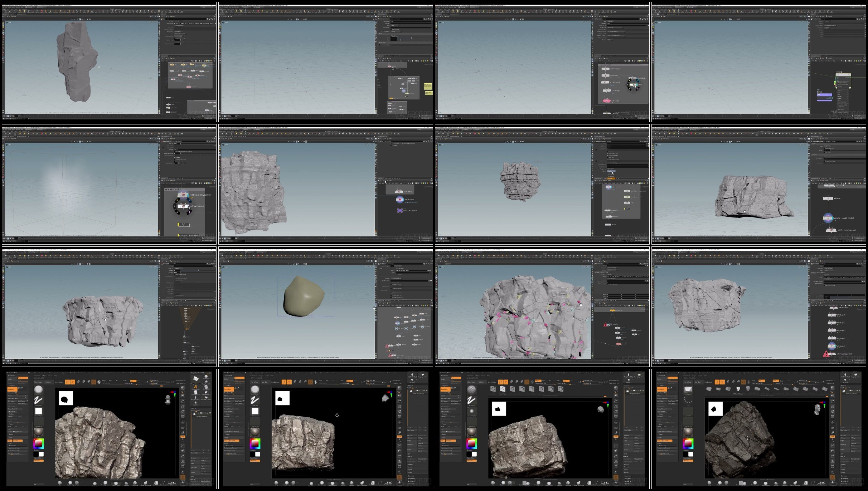The image size is (868, 491).
Task: Pick the first rock insert-mesh thumbnail above the dark rock
Action: pyautogui.click(x=709, y=389)
